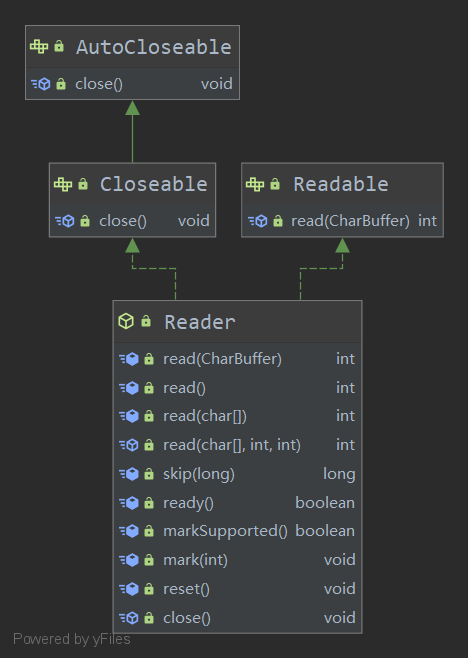Select read() method in Reader node

point(184,388)
